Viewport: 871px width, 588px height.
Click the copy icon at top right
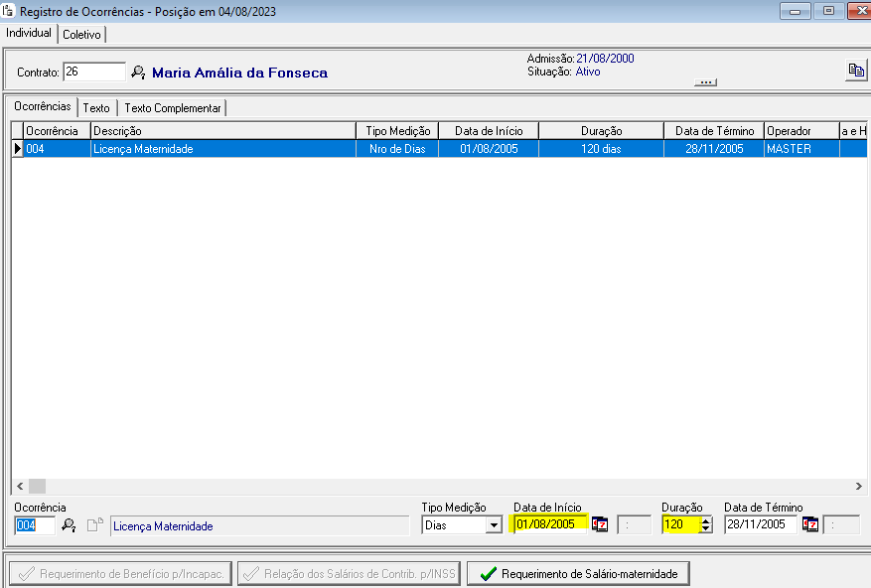point(854,70)
